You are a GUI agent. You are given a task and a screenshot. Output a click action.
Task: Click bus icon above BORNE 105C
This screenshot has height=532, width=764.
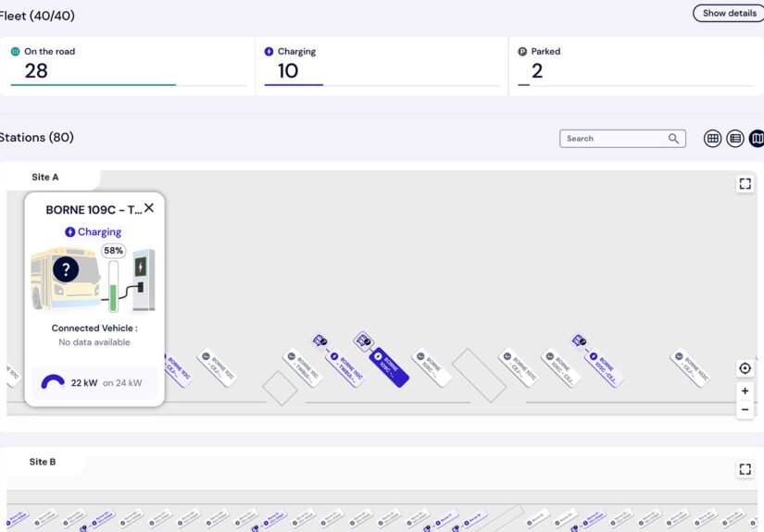tap(580, 340)
